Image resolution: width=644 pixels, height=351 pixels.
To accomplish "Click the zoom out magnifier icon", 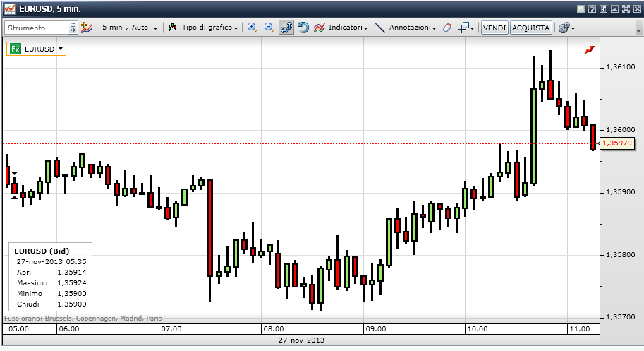I will click(x=269, y=28).
